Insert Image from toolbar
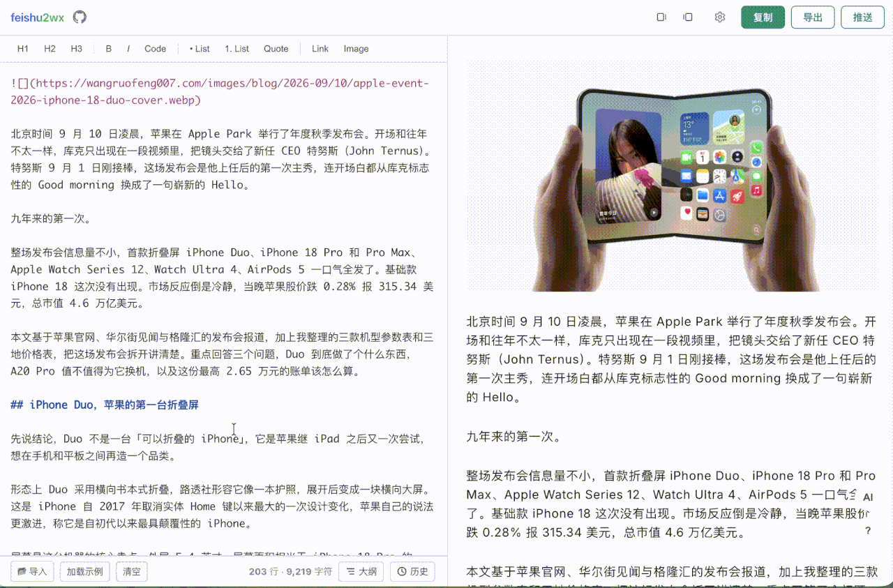 [x=356, y=49]
